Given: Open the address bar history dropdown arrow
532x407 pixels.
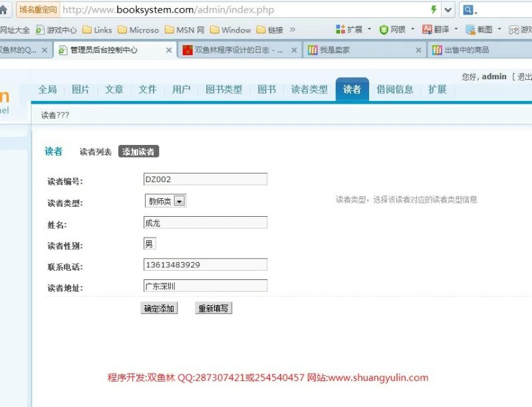Looking at the screenshot, I should (x=448, y=10).
